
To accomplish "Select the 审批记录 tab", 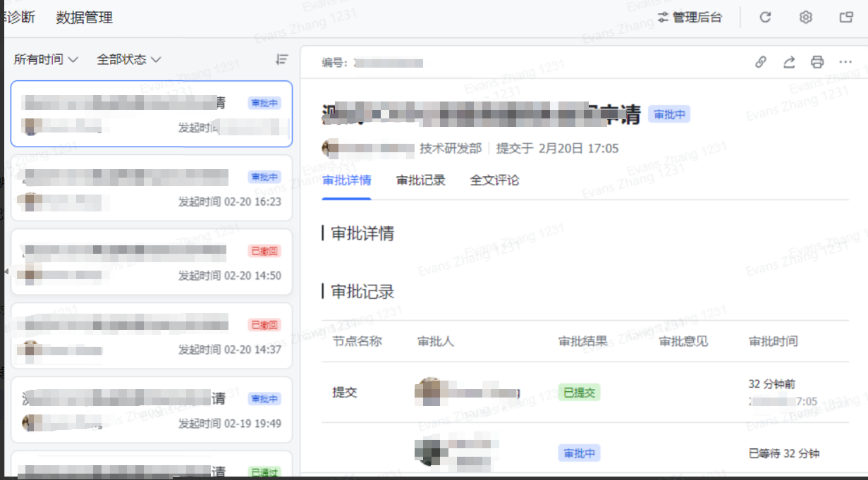I will (421, 180).
